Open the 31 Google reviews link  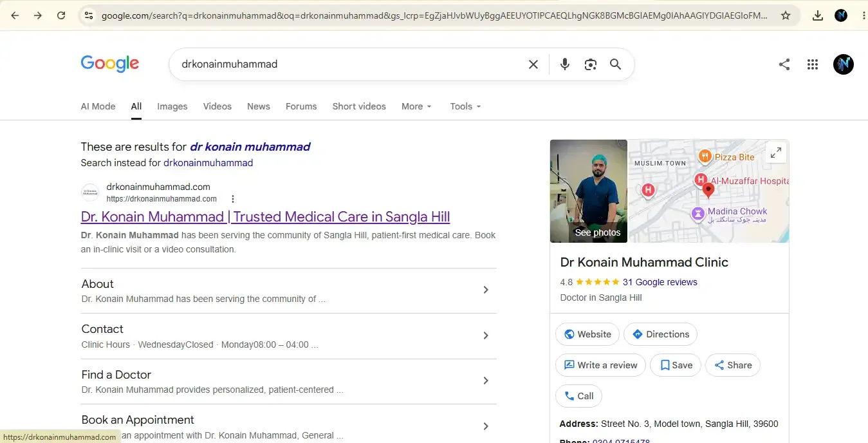(x=660, y=282)
